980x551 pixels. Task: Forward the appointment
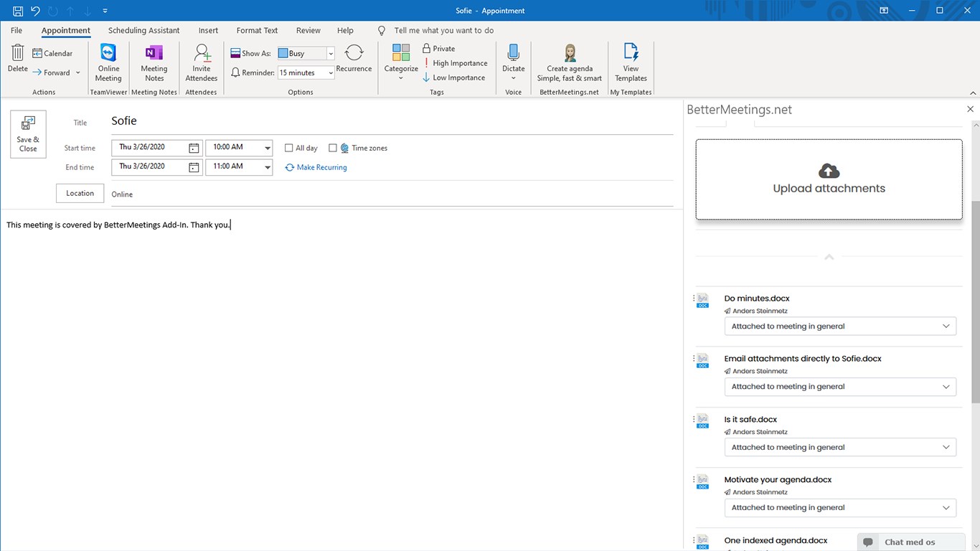click(x=52, y=72)
